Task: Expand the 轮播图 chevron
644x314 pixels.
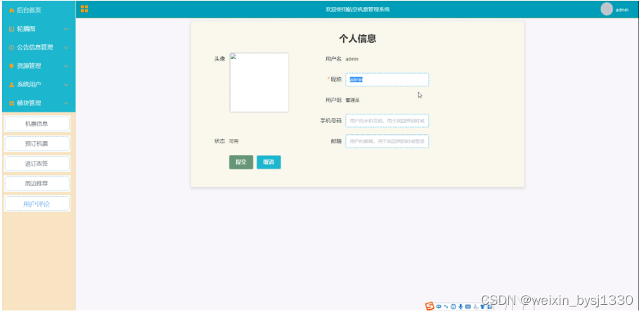Action: pos(66,29)
